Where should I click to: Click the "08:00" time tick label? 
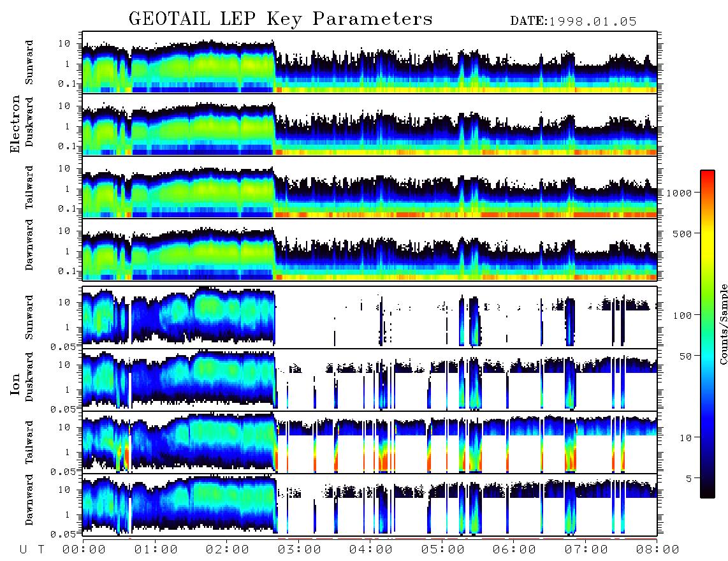coord(658,550)
